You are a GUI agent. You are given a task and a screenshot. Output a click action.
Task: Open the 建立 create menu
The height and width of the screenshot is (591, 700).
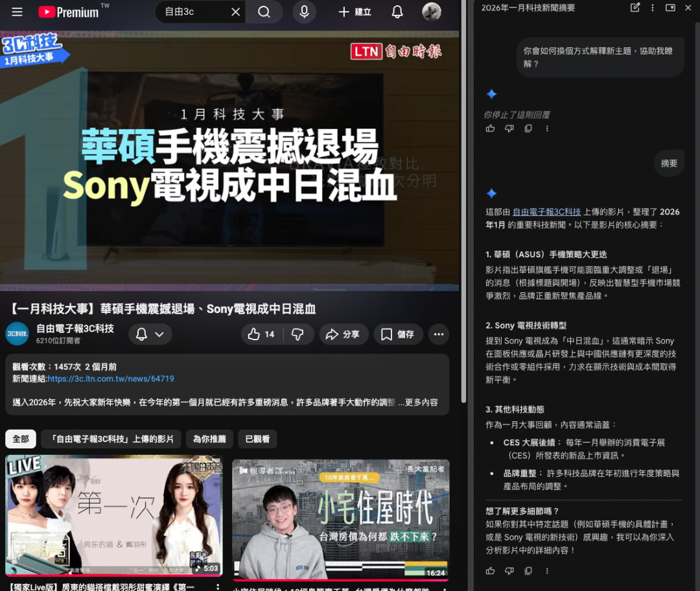(355, 12)
